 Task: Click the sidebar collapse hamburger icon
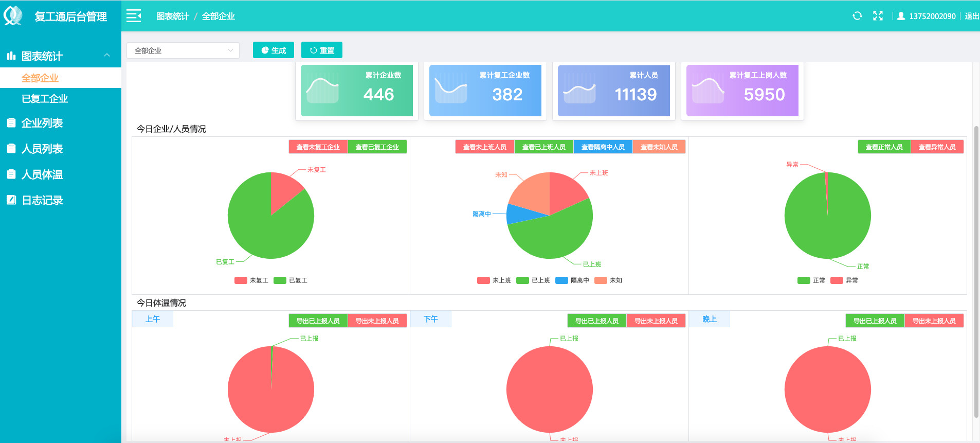tap(134, 16)
